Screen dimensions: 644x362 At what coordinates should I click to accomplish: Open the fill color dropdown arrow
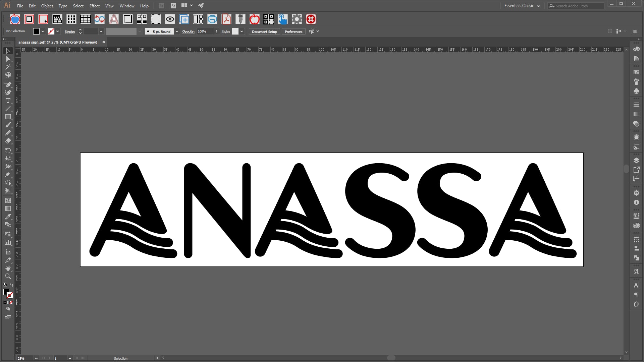point(43,32)
